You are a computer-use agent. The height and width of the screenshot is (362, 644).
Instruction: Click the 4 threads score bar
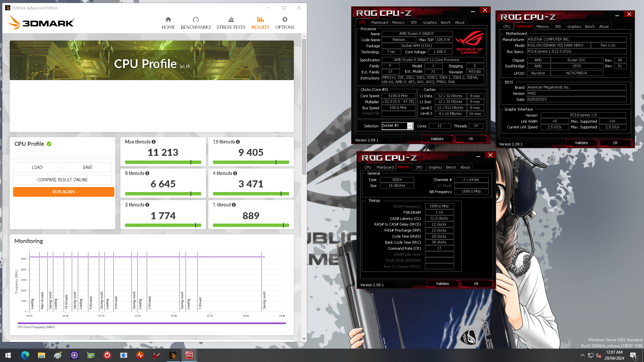251,194
